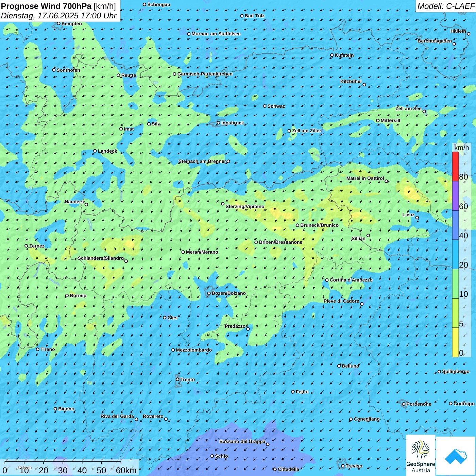Click the Innsbruck city marker
This screenshot has width=476, height=476.
pos(219,123)
